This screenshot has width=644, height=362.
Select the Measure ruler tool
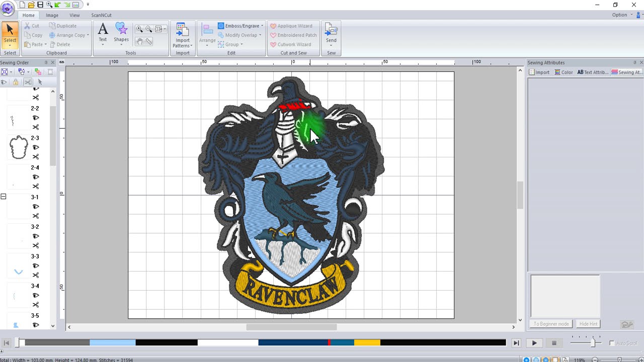tap(149, 42)
